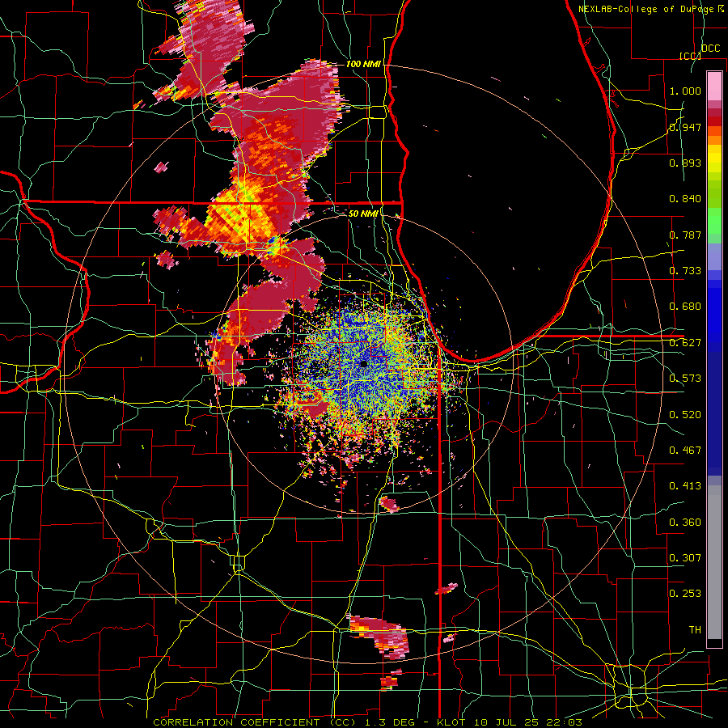The height and width of the screenshot is (728, 728).
Task: Click the 0.893 legend value
Action: point(685,163)
